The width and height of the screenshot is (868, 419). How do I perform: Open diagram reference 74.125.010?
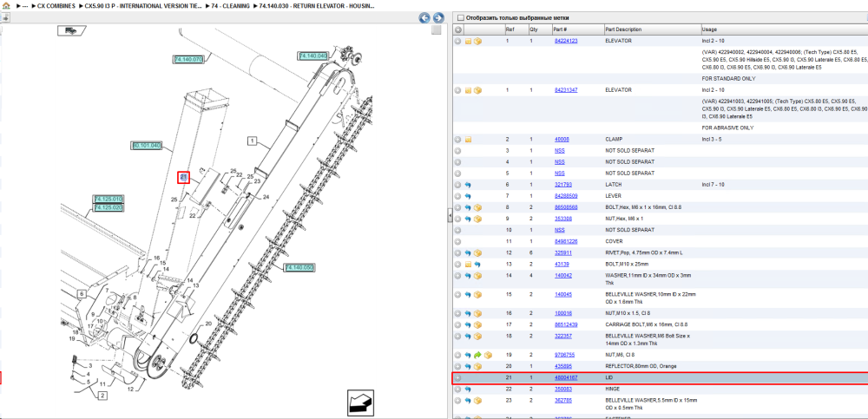pyautogui.click(x=108, y=199)
